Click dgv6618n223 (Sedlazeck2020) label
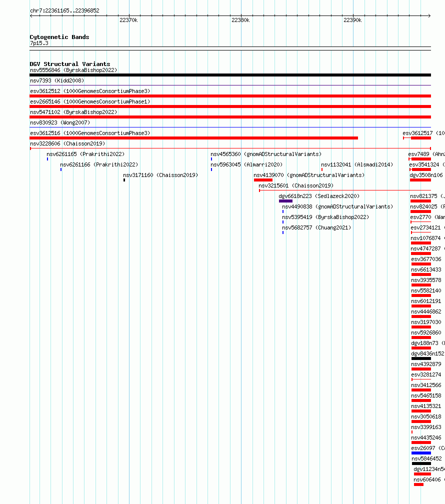 pos(319,196)
